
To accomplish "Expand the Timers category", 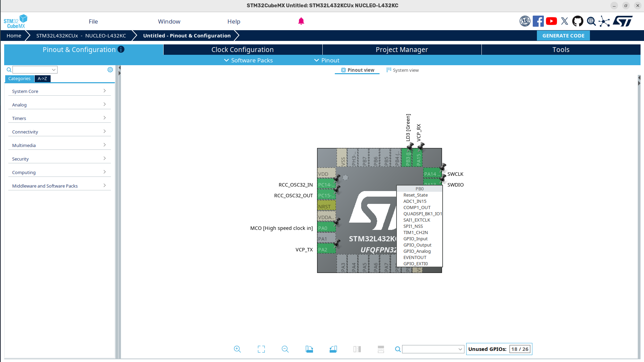I will [59, 118].
